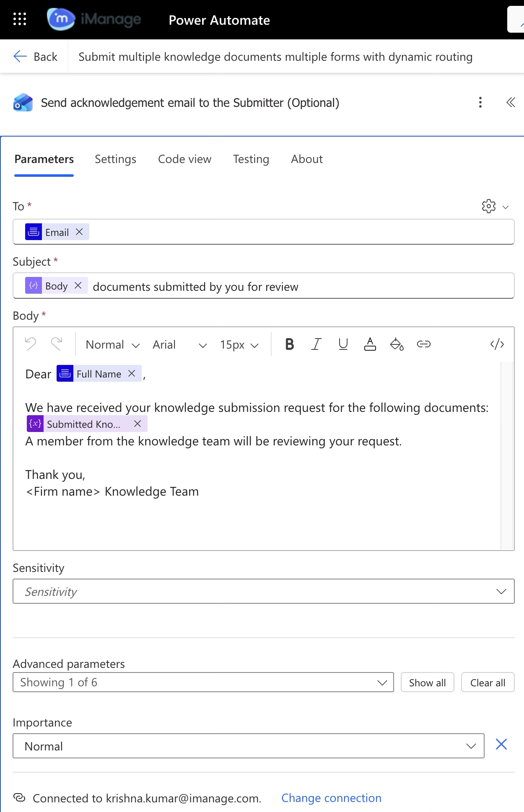Open the Advanced parameters Showing 1 of 6 dropdown
Screen dimensions: 524x812
click(203, 682)
